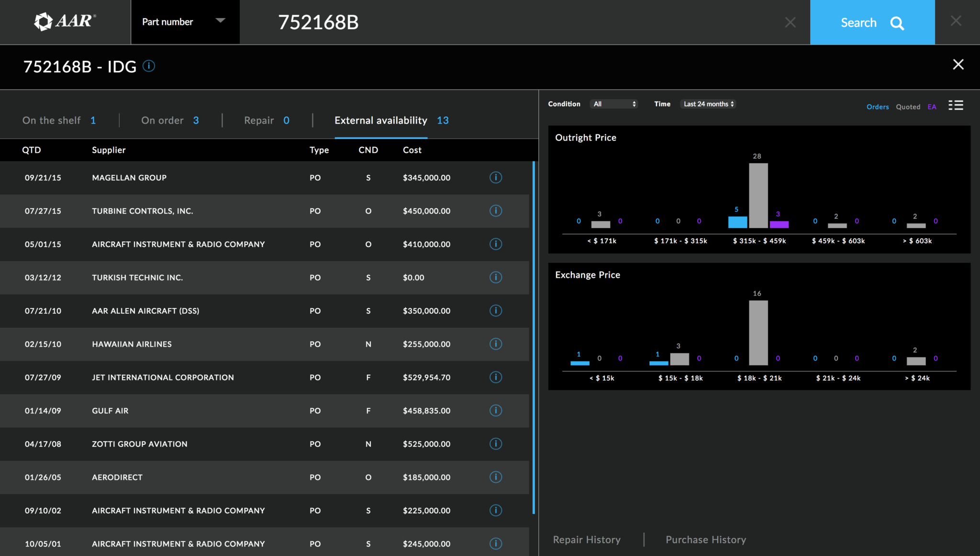This screenshot has width=980, height=556.
Task: Open the Time Last 24 months dropdown
Action: coord(708,104)
